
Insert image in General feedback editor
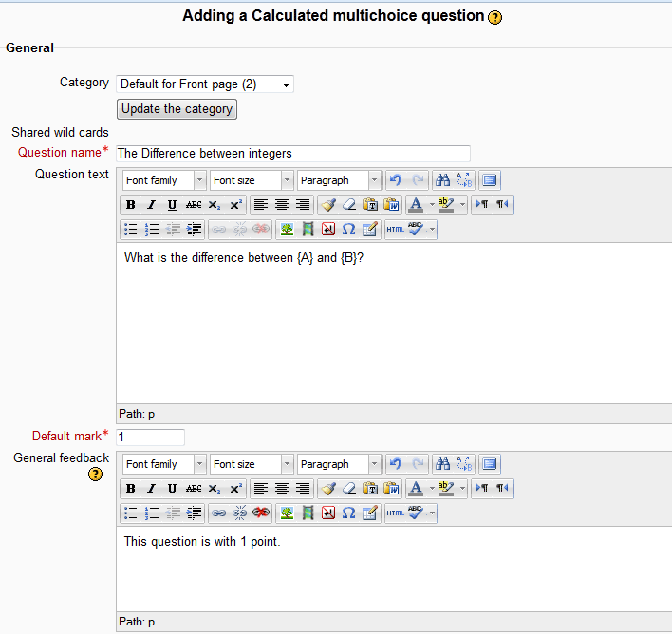coord(286,513)
